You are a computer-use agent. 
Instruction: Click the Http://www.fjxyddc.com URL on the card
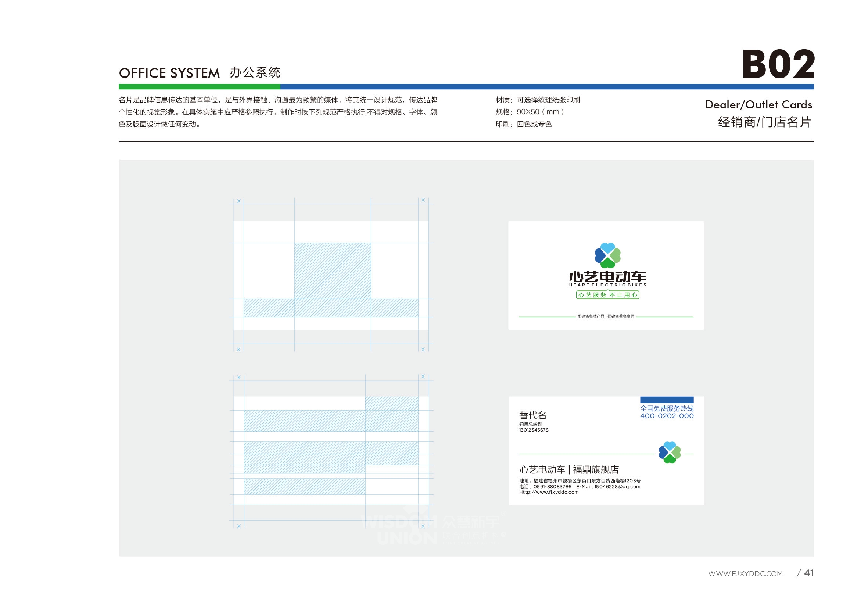(x=549, y=492)
